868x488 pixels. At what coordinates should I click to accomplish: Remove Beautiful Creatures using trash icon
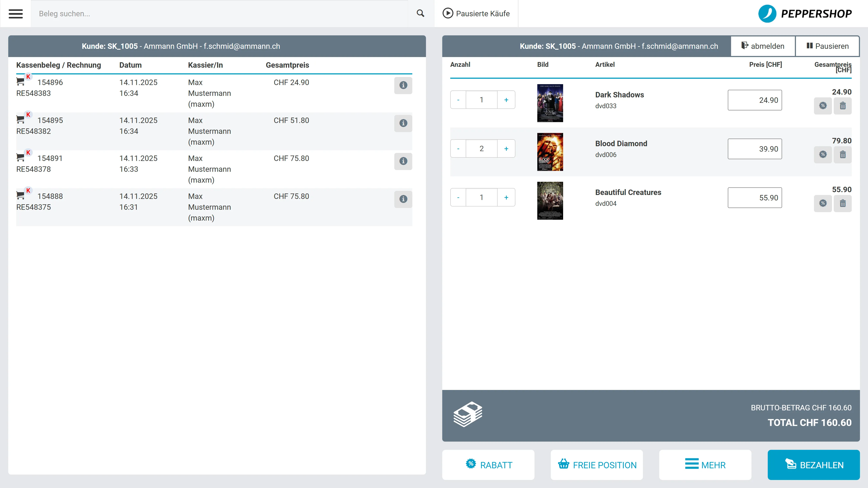pos(842,203)
